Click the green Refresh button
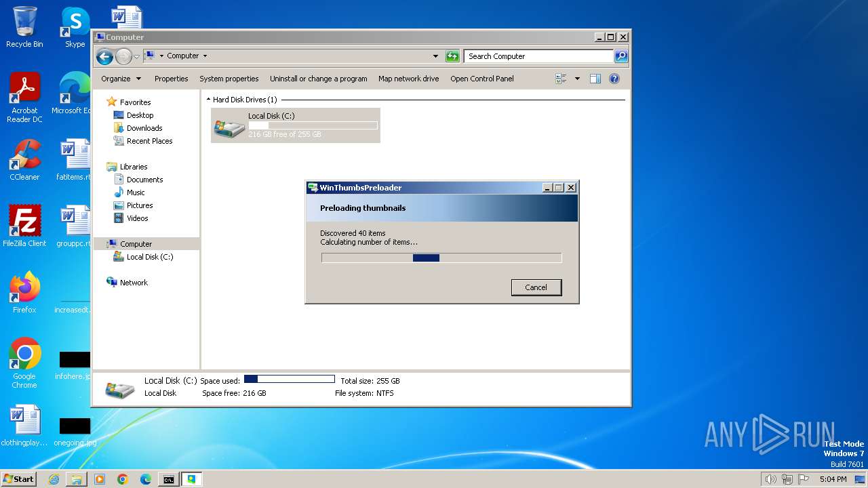Screen dimensions: 868x488 coord(452,56)
